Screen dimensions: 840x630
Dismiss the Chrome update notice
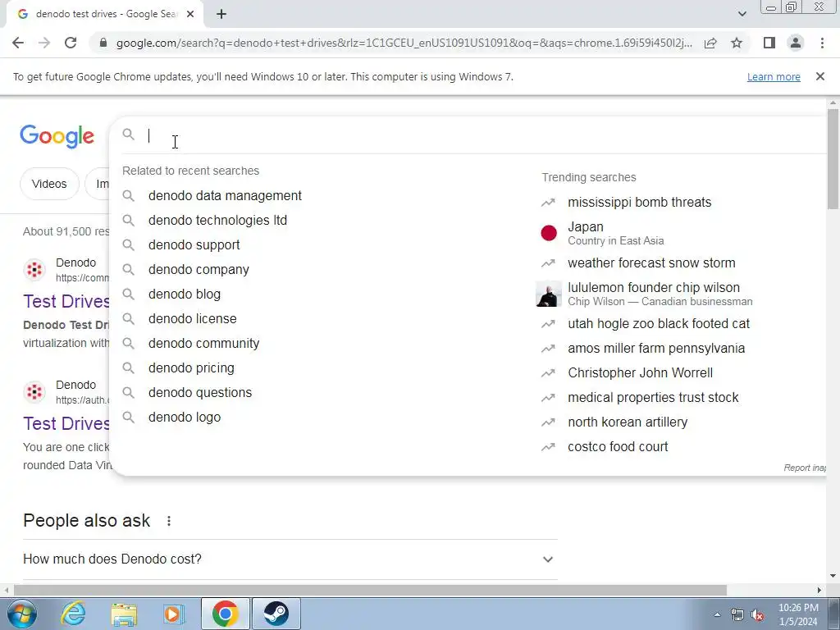820,76
